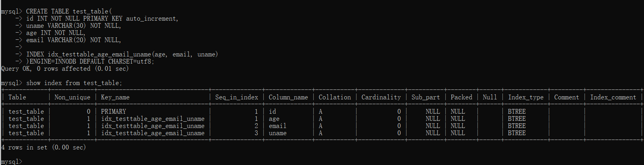The width and height of the screenshot is (644, 165).
Task: Click the Seq_in_index header text
Action: click(x=237, y=97)
